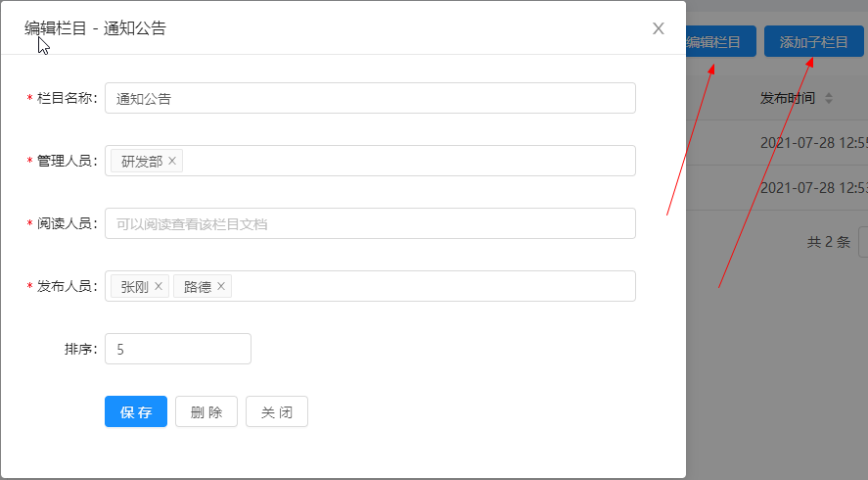Screen dimensions: 868x480
Task: Click the 添加子栏目 button
Action: (x=814, y=41)
